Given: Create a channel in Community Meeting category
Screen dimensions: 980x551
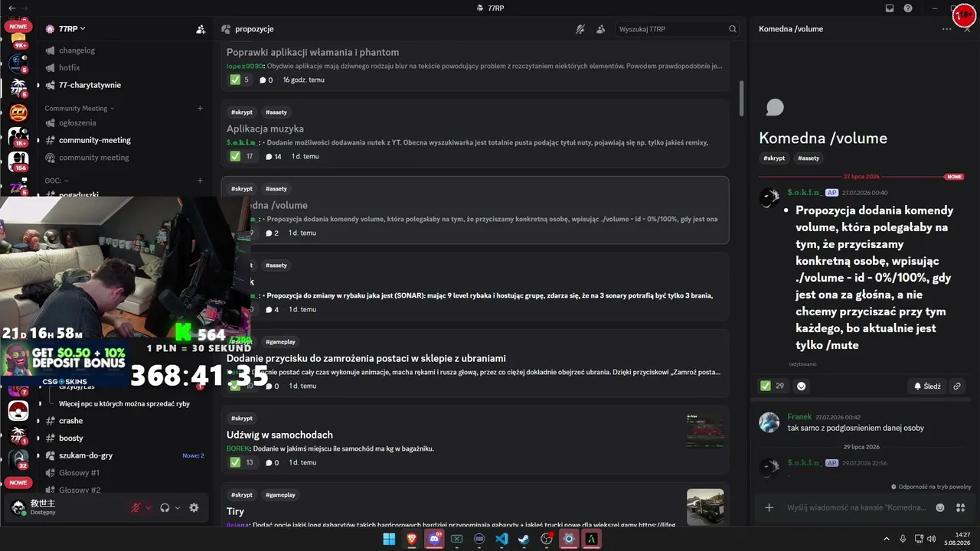Looking at the screenshot, I should point(200,109).
